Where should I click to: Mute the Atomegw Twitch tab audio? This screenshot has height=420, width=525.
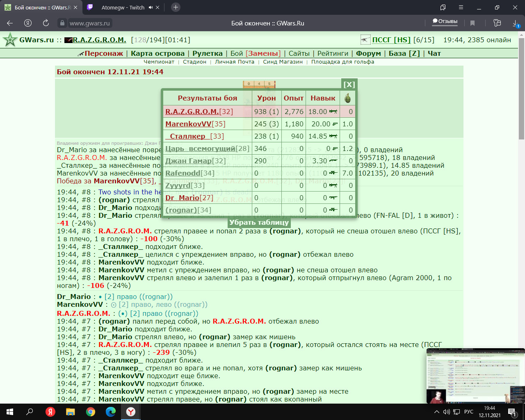coord(151,7)
